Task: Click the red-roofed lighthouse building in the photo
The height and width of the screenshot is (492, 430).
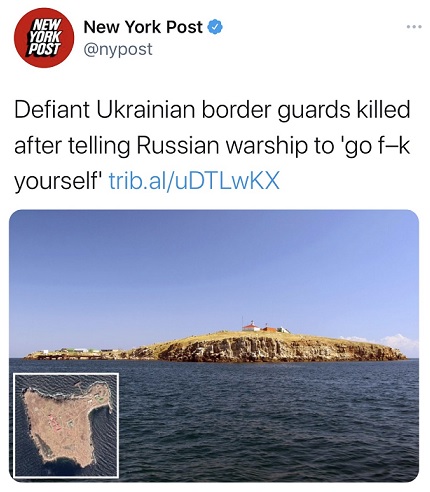Action: coord(252,326)
